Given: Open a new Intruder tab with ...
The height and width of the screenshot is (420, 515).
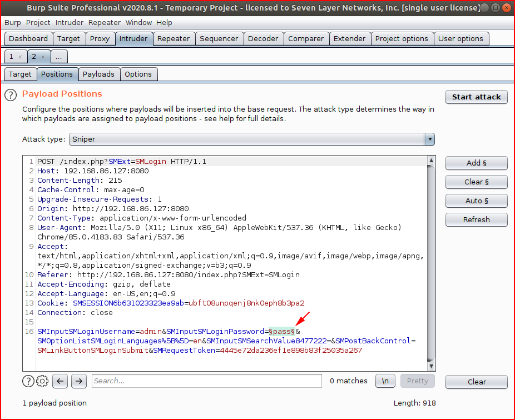Looking at the screenshot, I should 59,57.
